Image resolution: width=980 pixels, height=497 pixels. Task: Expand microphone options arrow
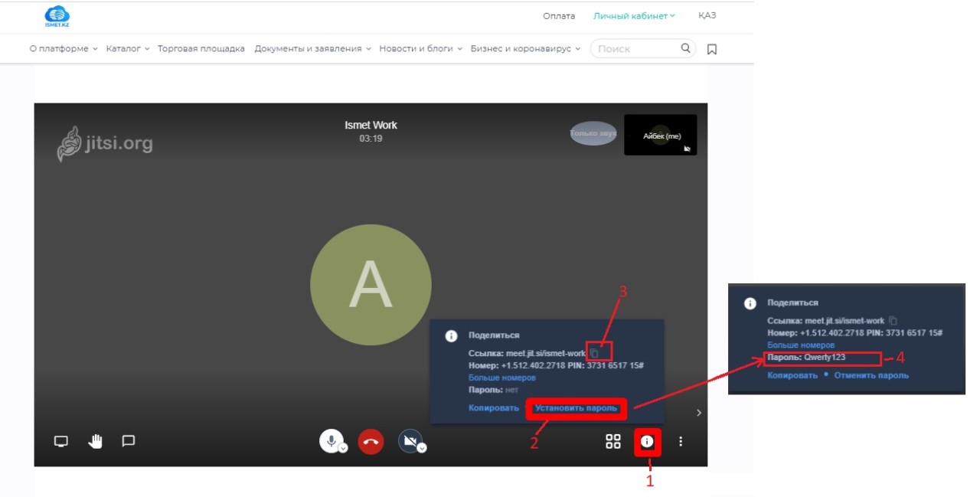click(x=343, y=449)
